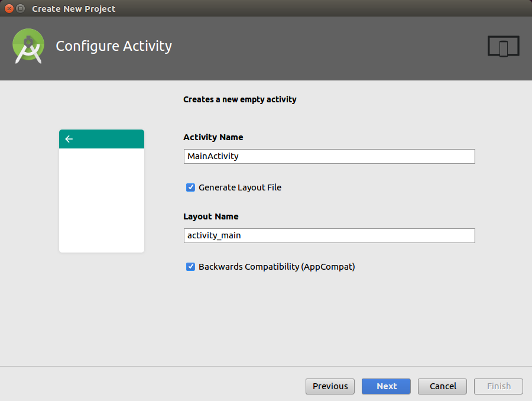Click the Android Studio logo icon
This screenshot has height=401, width=532.
click(x=28, y=46)
